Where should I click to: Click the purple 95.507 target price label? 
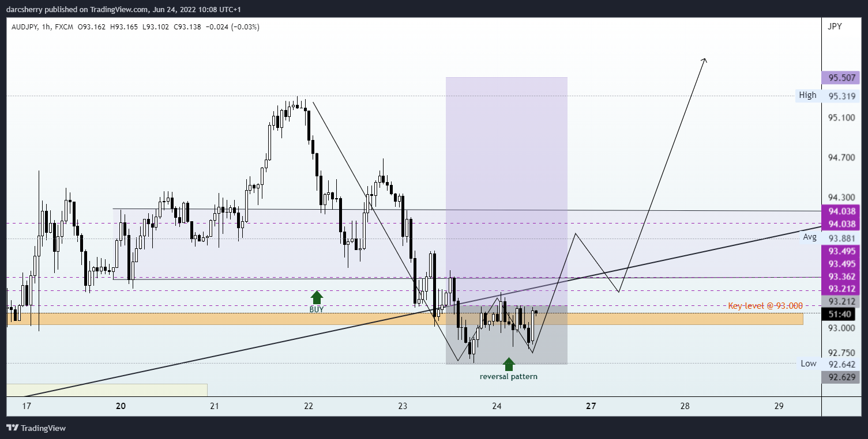click(841, 78)
